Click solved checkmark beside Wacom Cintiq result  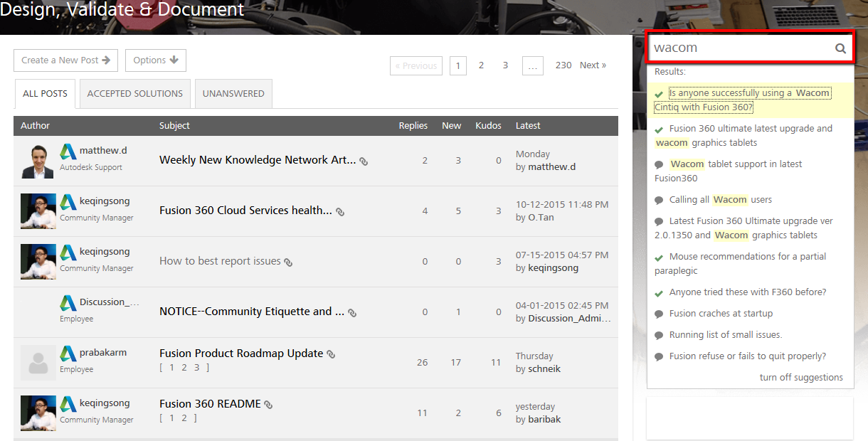point(659,94)
